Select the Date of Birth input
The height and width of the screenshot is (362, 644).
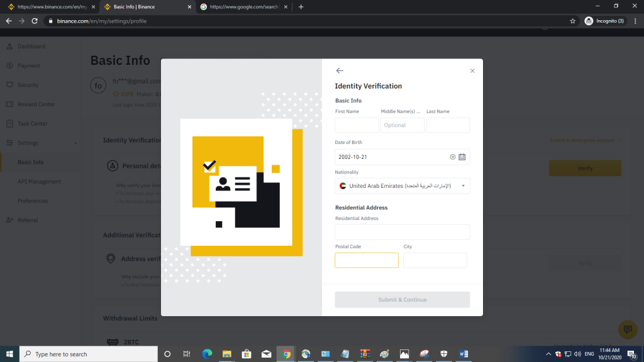point(402,156)
